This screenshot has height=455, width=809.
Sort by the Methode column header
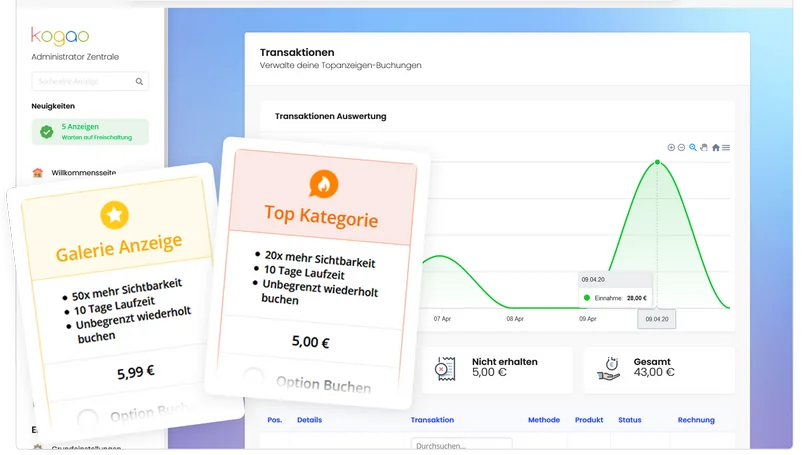[544, 420]
